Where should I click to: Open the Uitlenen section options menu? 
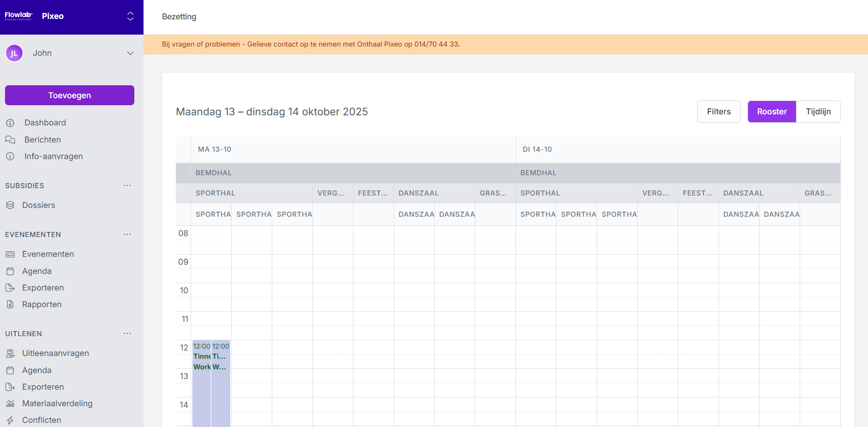click(127, 333)
